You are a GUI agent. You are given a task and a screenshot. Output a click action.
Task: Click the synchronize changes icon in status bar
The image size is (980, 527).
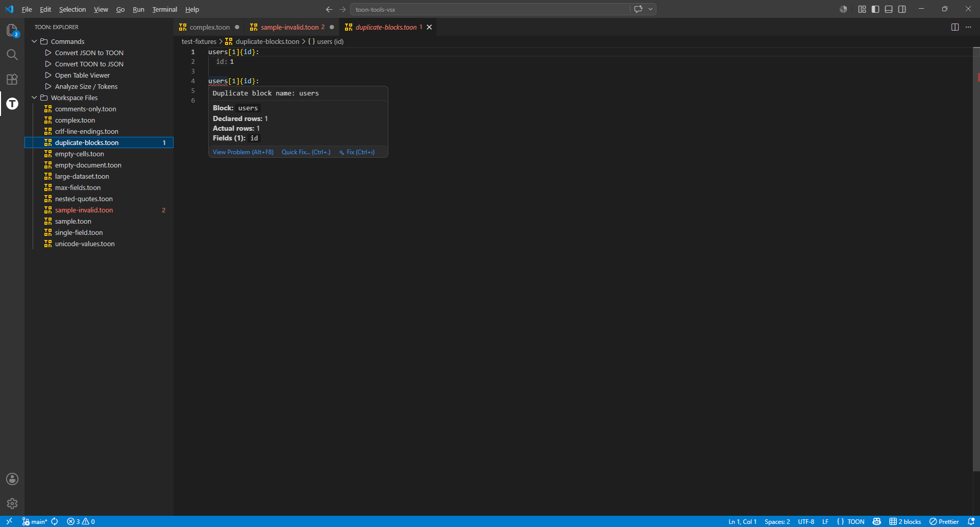(55, 521)
